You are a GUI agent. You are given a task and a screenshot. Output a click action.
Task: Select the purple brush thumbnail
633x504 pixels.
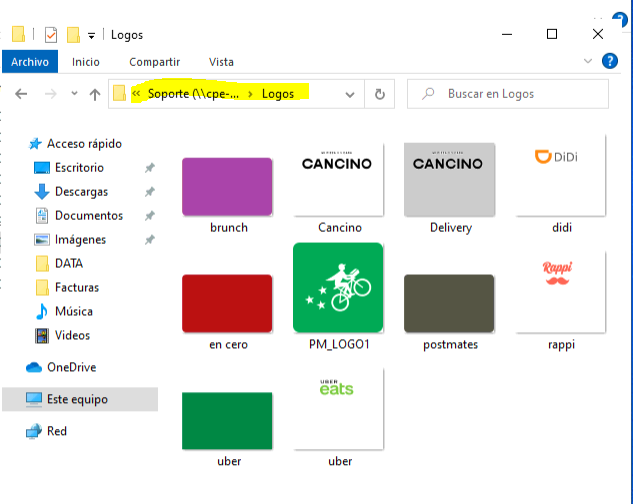pyautogui.click(x=227, y=187)
